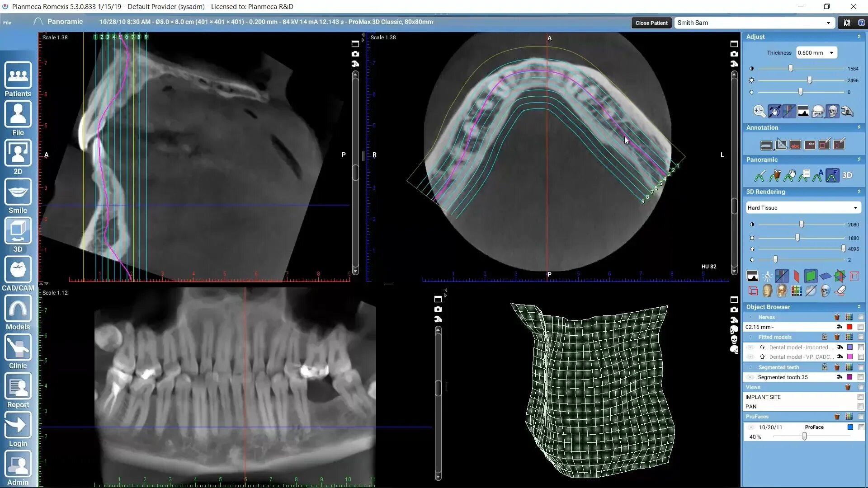Collapse the Object Browser panel
The image size is (868, 488).
click(x=859, y=307)
